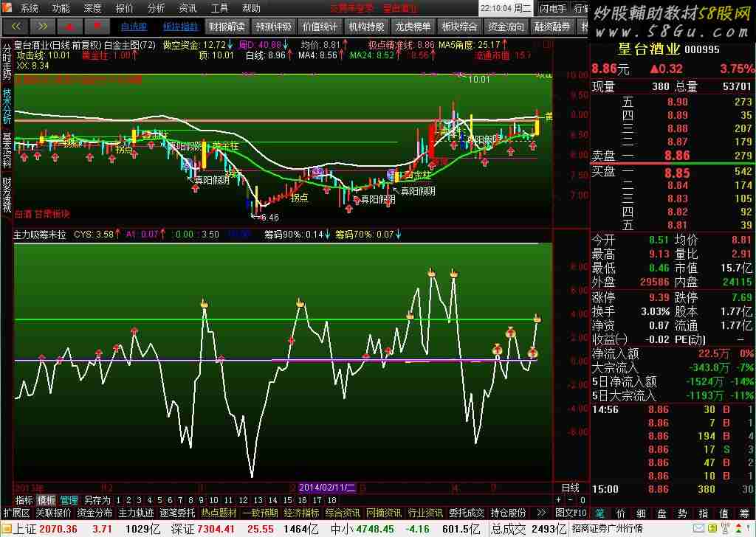756x537 pixels.
Task: Click the 财报解读 button
Action: (227, 27)
